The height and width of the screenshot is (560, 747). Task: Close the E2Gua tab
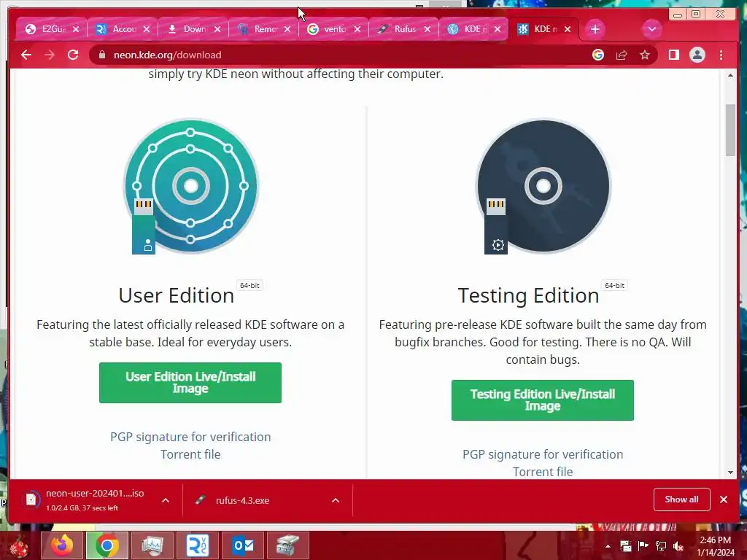tap(76, 29)
